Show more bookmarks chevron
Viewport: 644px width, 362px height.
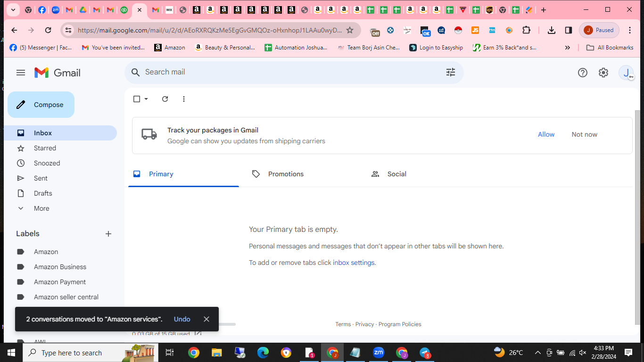(x=568, y=48)
